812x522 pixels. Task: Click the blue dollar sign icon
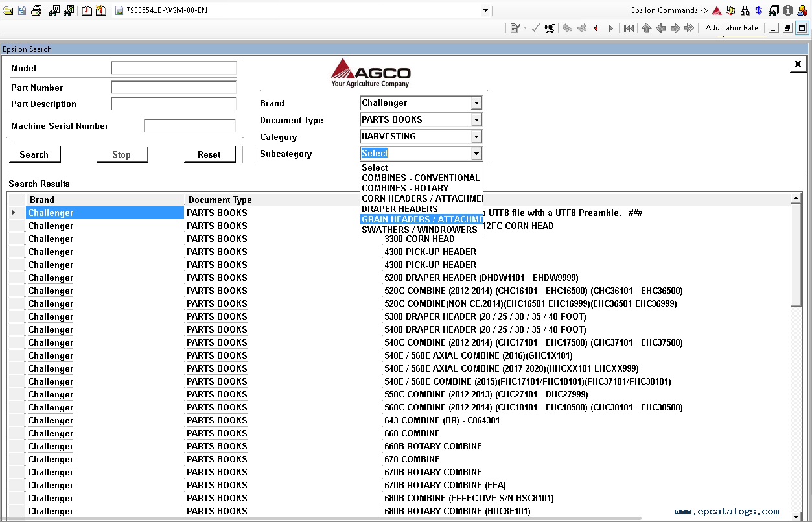(758, 10)
